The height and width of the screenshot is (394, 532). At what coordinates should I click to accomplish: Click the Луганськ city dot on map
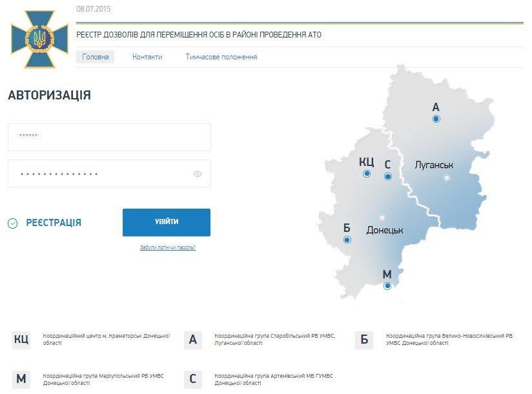tap(447, 178)
